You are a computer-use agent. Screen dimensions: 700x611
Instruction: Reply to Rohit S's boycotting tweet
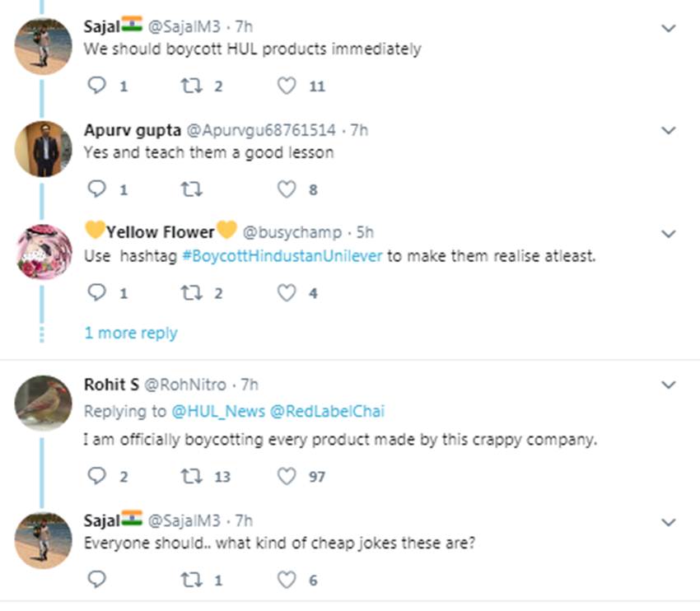[x=97, y=477]
